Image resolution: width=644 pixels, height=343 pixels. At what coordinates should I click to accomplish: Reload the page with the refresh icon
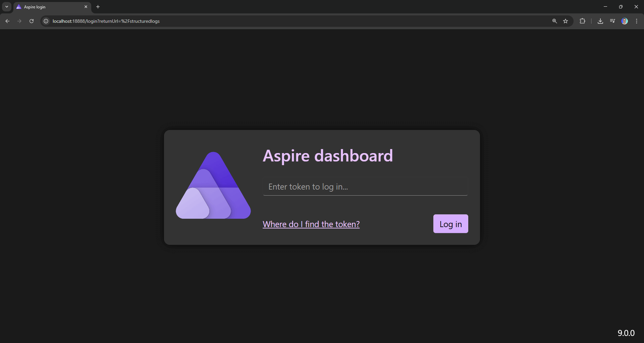pos(32,21)
